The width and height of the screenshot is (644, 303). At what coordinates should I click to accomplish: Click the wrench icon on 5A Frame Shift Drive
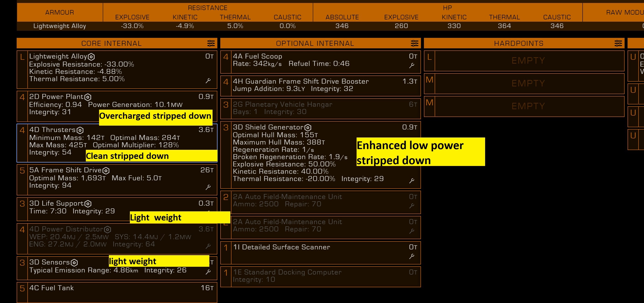(208, 187)
